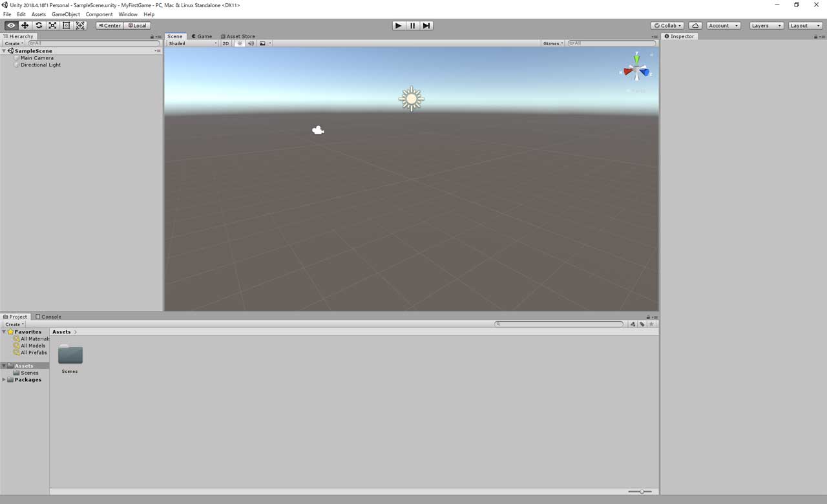Toggle 2D scene view mode
Screen dimensions: 827x504
pyautogui.click(x=225, y=43)
